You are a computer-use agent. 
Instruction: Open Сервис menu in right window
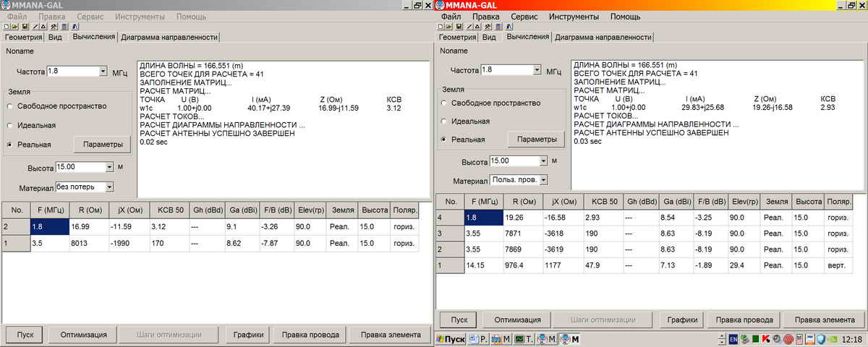point(524,16)
